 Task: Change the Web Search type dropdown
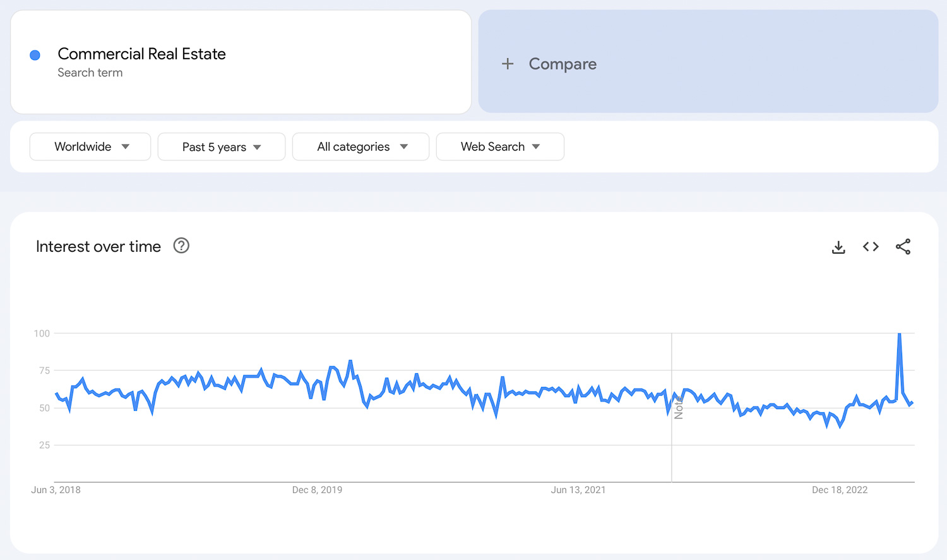pyautogui.click(x=499, y=146)
